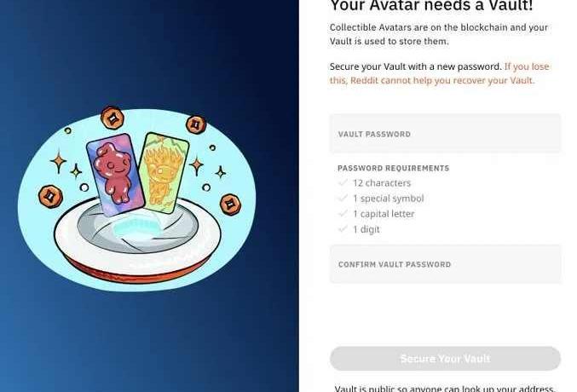Click the lower-right orange coin icon
Screen dimensions: 577x392
[x=230, y=205]
